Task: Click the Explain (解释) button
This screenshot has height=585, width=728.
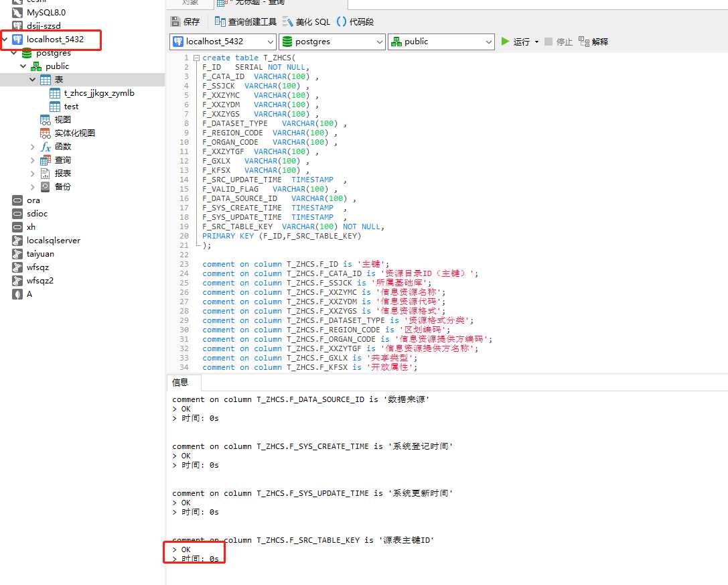Action: (x=593, y=42)
